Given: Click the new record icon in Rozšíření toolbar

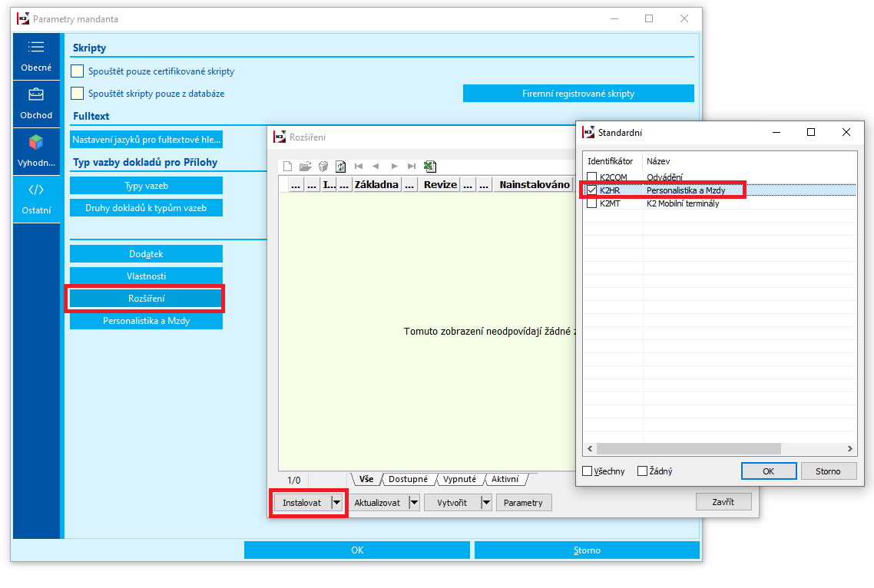Looking at the screenshot, I should tap(287, 166).
